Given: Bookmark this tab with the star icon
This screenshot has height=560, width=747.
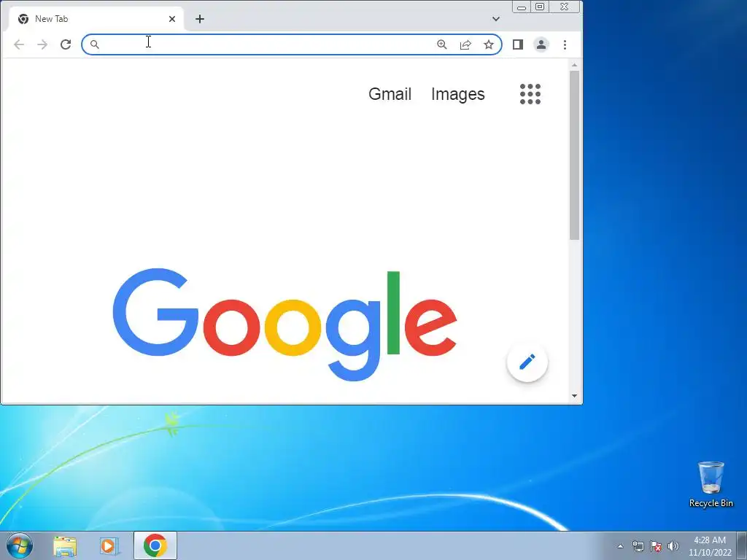Looking at the screenshot, I should point(488,44).
